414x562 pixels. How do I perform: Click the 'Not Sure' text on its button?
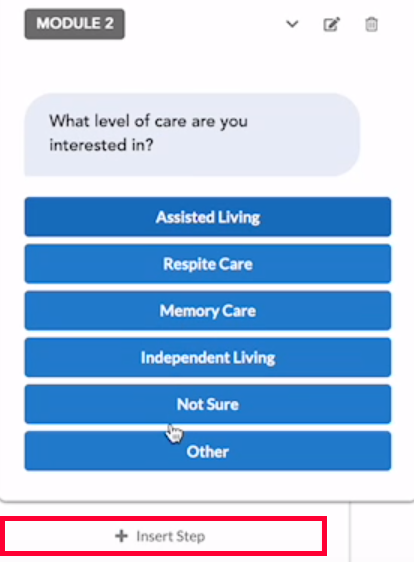[208, 404]
